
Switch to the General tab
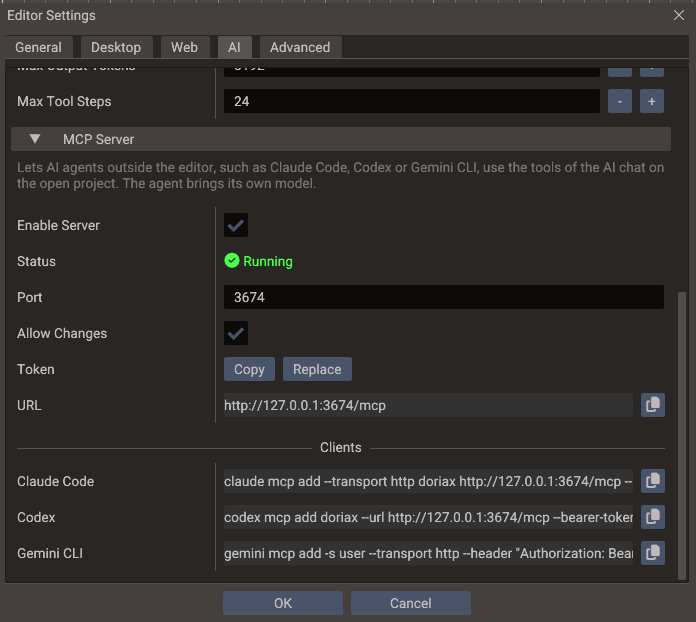point(39,47)
